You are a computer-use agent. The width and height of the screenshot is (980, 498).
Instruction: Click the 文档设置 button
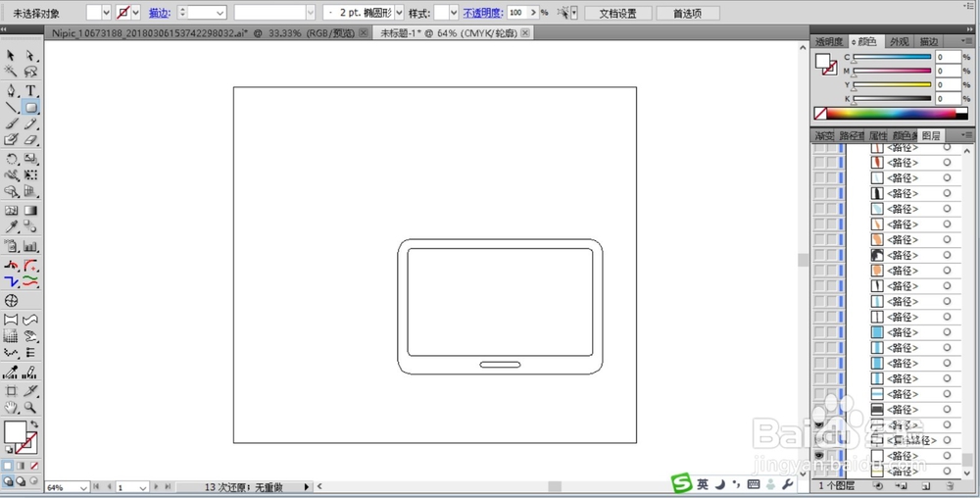pos(618,13)
